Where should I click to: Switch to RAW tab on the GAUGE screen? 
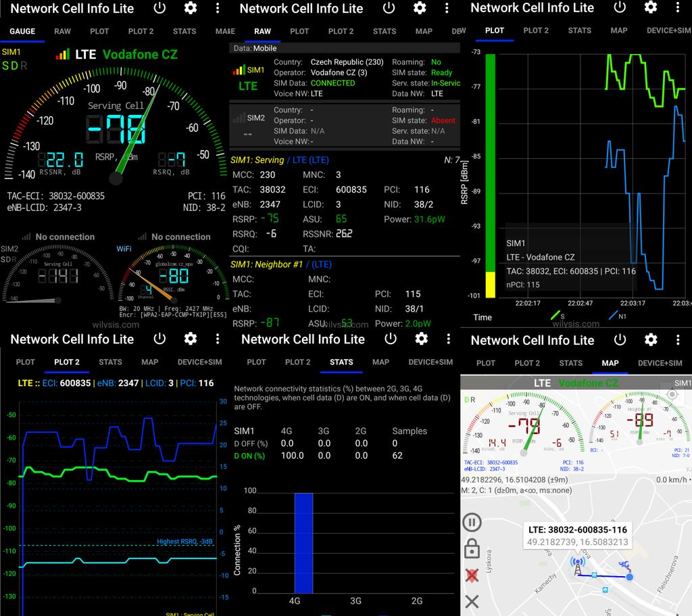click(62, 31)
